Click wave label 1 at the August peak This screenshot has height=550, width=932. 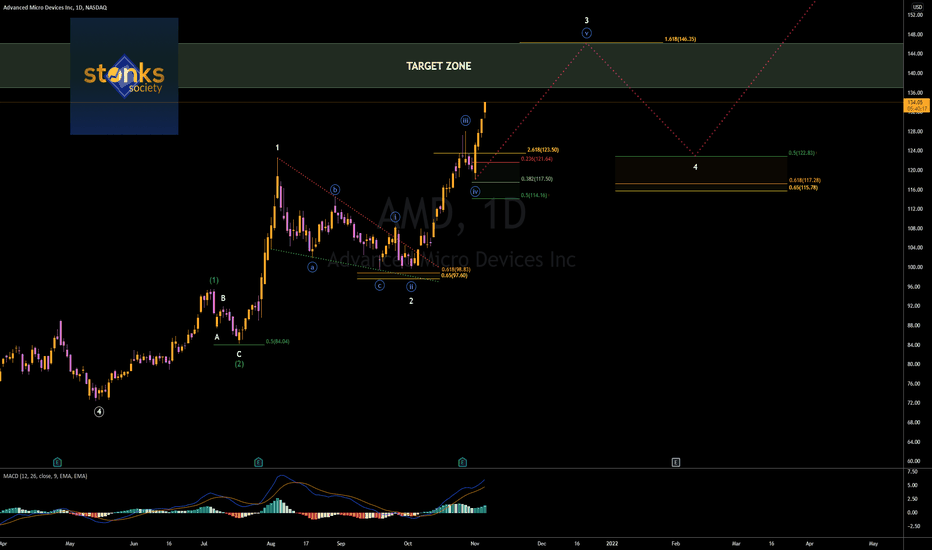click(x=277, y=147)
